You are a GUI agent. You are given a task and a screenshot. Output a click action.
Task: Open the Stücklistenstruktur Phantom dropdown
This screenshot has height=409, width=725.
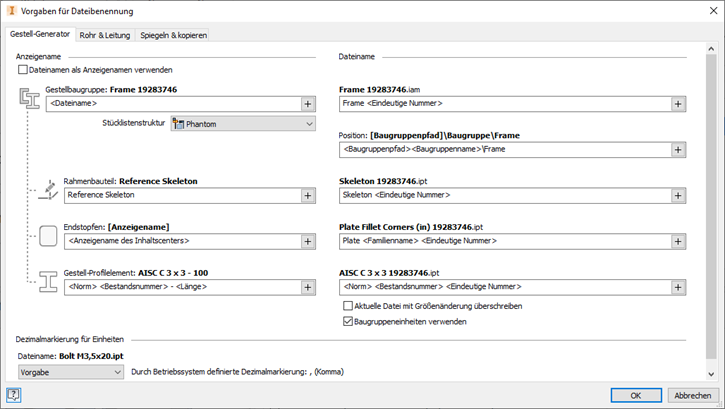tap(242, 124)
